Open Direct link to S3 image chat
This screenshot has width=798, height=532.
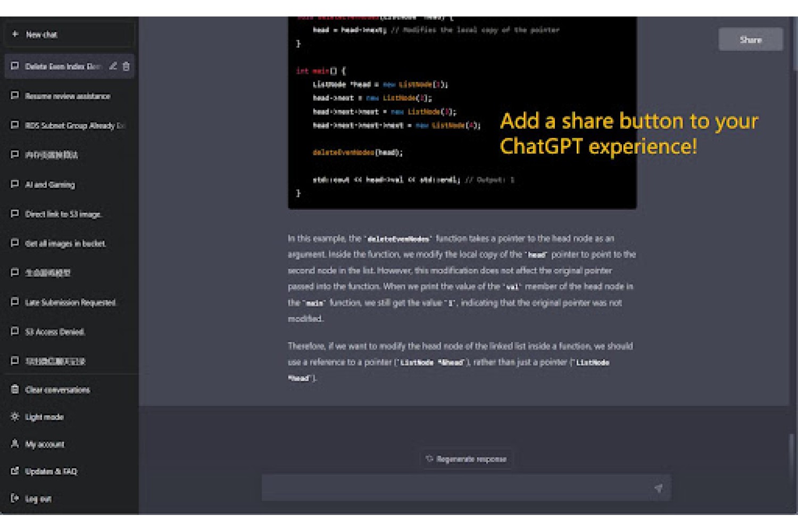pyautogui.click(x=69, y=214)
